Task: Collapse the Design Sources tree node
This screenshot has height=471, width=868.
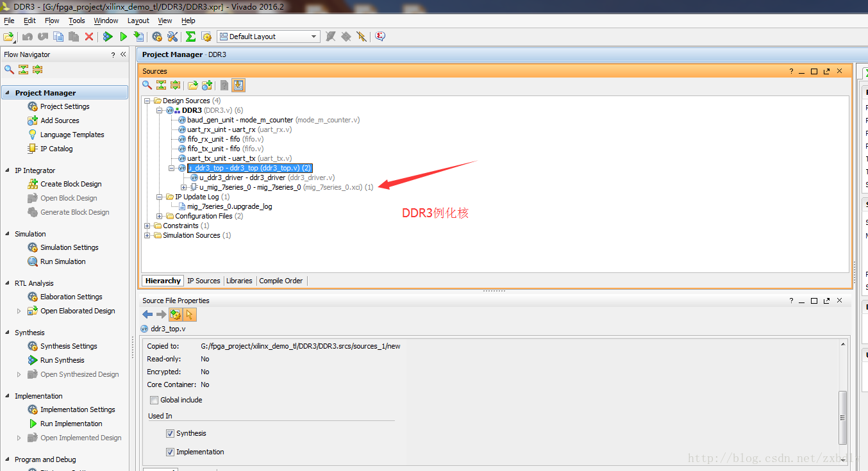Action: [x=147, y=101]
